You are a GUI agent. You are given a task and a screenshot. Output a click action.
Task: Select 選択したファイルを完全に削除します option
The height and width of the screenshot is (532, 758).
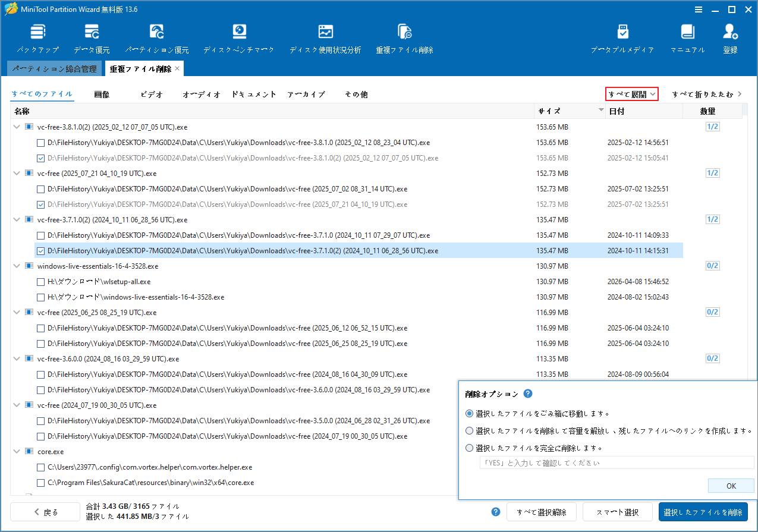pos(470,448)
